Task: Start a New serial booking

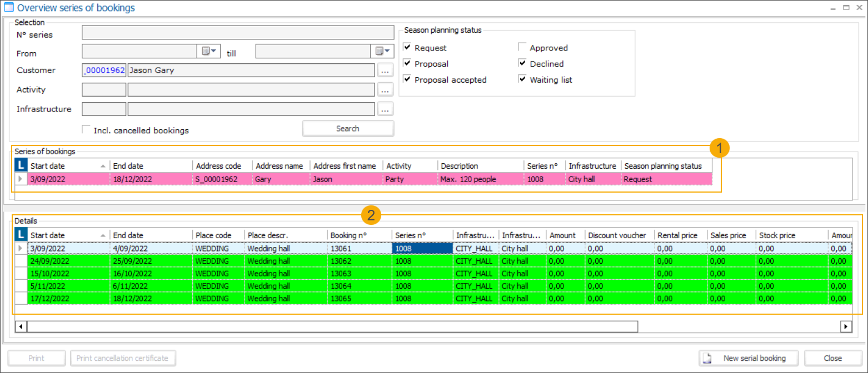Action: pyautogui.click(x=748, y=358)
